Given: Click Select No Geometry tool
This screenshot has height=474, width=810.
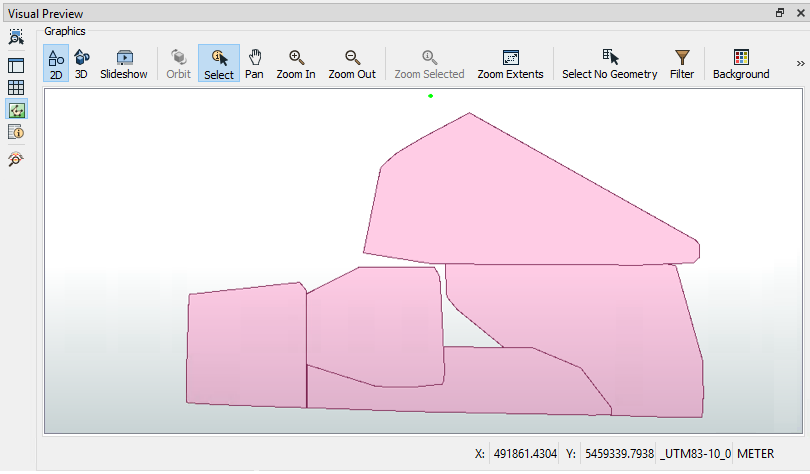Looking at the screenshot, I should pos(609,64).
